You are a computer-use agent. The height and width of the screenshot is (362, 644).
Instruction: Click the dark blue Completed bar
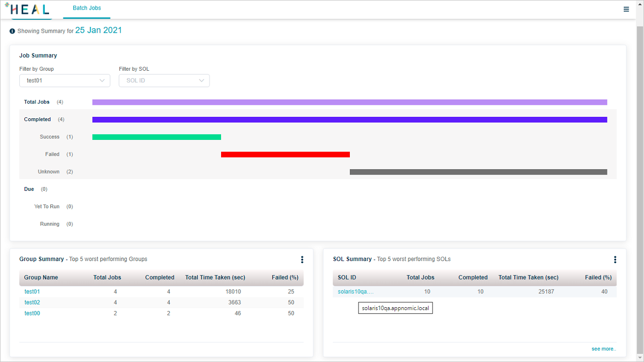pos(349,120)
